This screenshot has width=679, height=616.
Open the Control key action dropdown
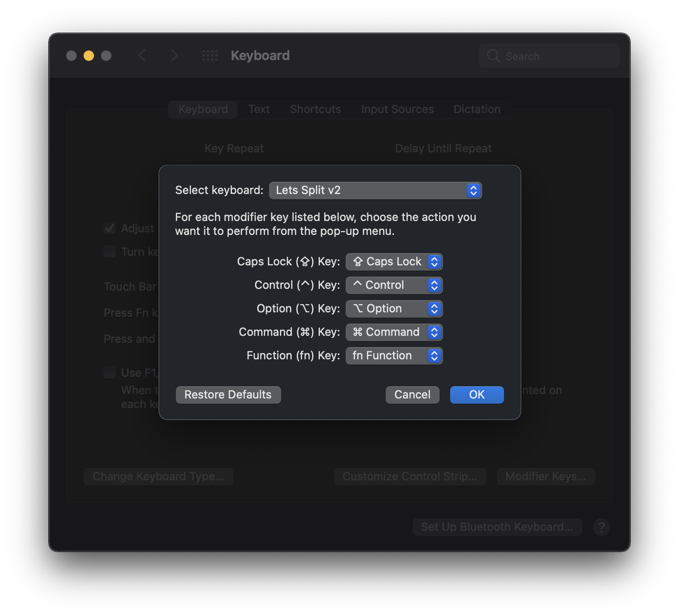pos(394,285)
